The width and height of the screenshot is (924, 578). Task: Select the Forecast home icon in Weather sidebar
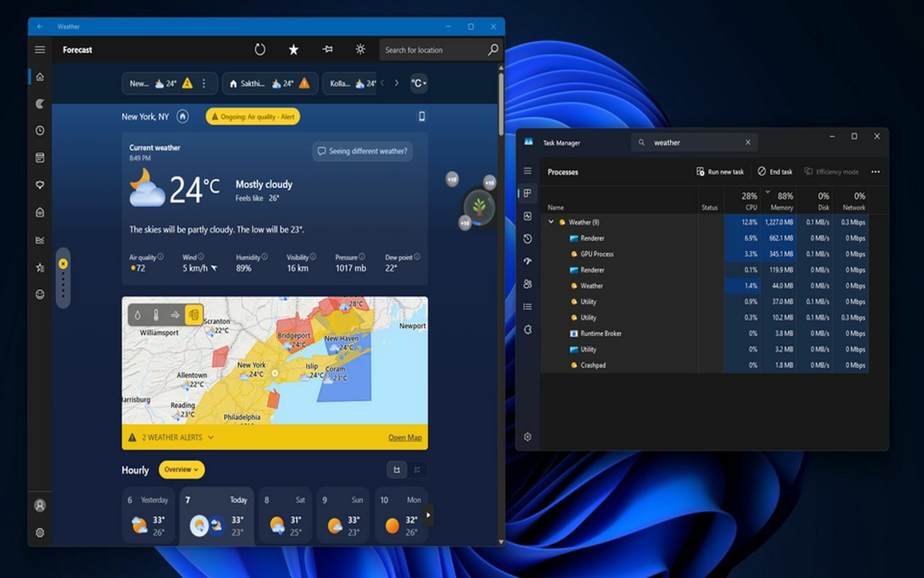coord(40,76)
